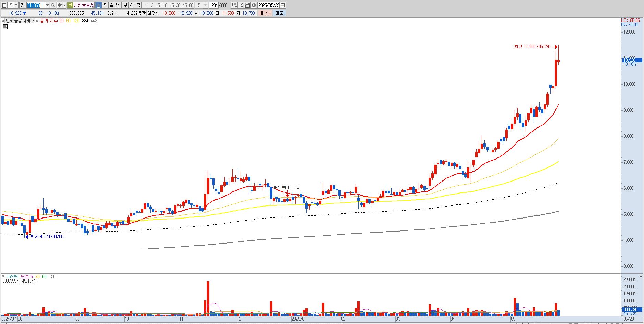The height and width of the screenshot is (324, 644).
Task: Click the candle count field showing 204
Action: point(214,5)
